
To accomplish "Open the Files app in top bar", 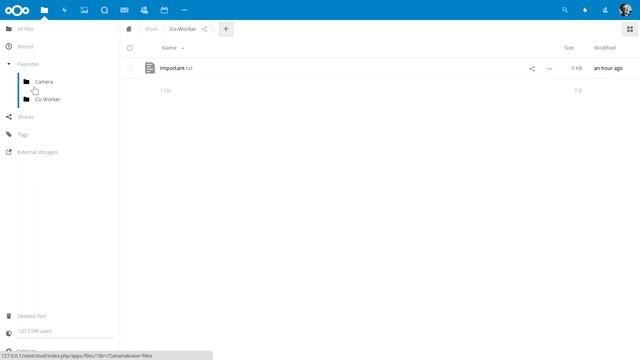I will click(44, 10).
